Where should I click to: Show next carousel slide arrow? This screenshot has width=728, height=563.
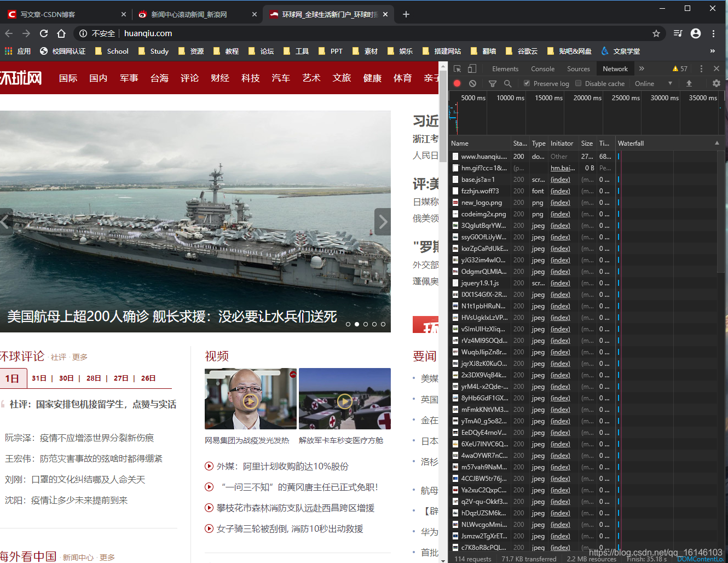tap(383, 222)
